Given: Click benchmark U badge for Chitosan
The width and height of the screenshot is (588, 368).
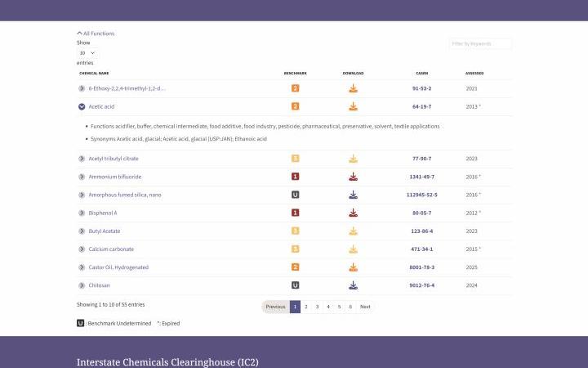Looking at the screenshot, I should tap(295, 285).
